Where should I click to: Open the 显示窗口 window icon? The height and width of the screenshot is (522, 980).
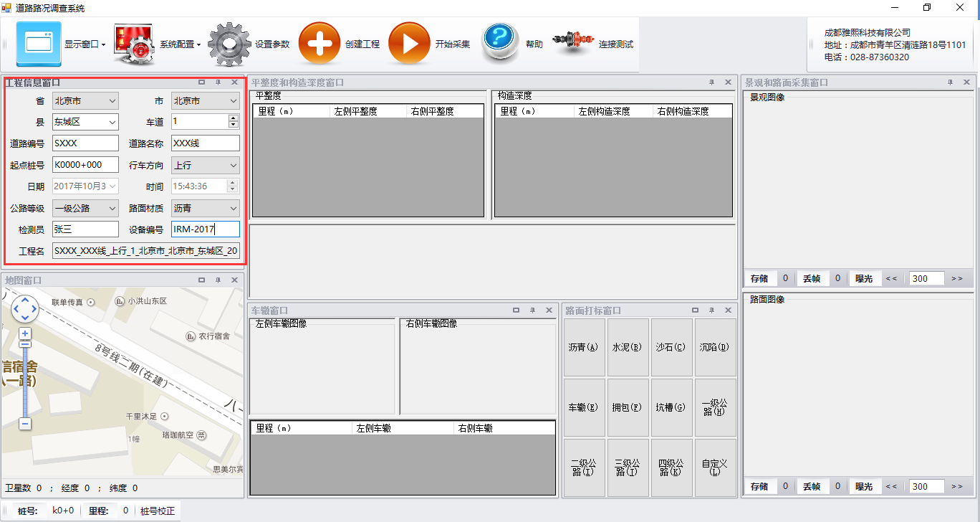click(x=39, y=44)
